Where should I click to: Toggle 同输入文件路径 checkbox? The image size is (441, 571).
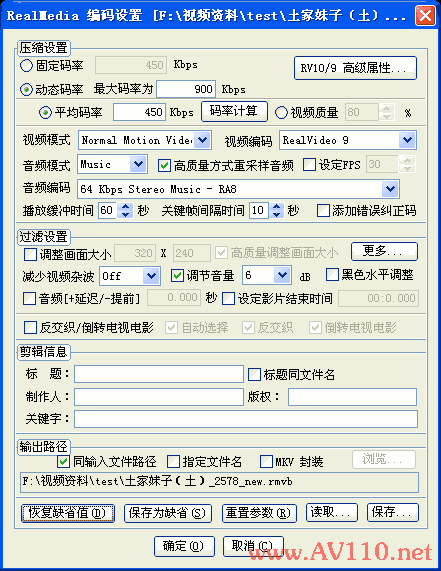tap(63, 462)
